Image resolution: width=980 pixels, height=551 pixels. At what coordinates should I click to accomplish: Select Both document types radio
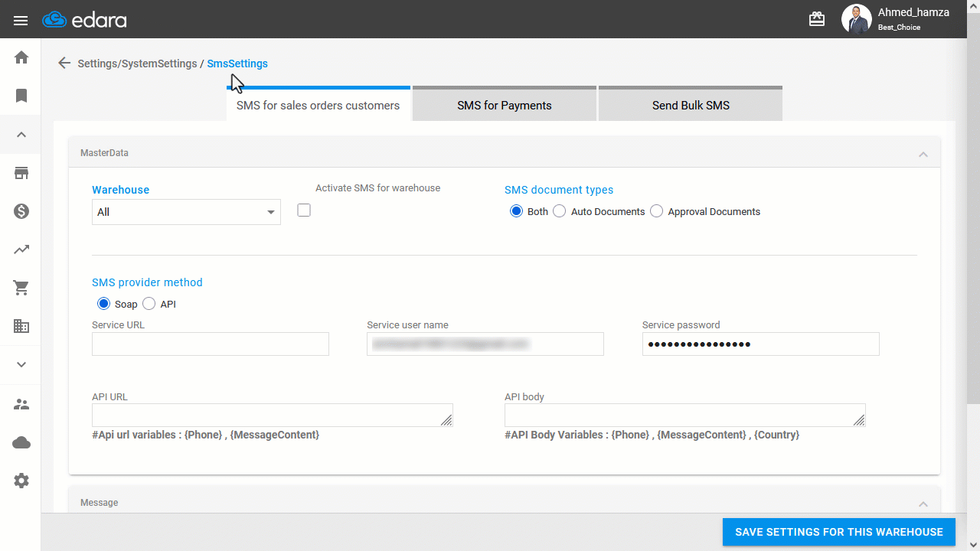(x=516, y=211)
